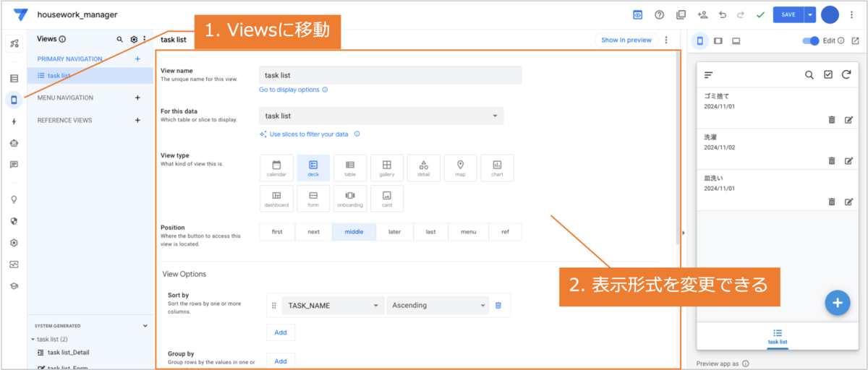
Task: Add a new primary navigation view
Action: tap(137, 59)
